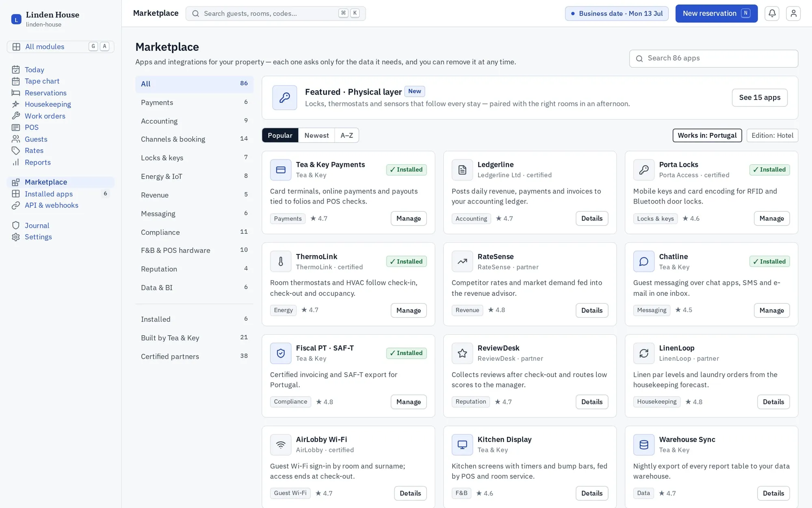Click the AirLobby Wi-Fi app icon
The image size is (812, 508).
click(x=281, y=445)
